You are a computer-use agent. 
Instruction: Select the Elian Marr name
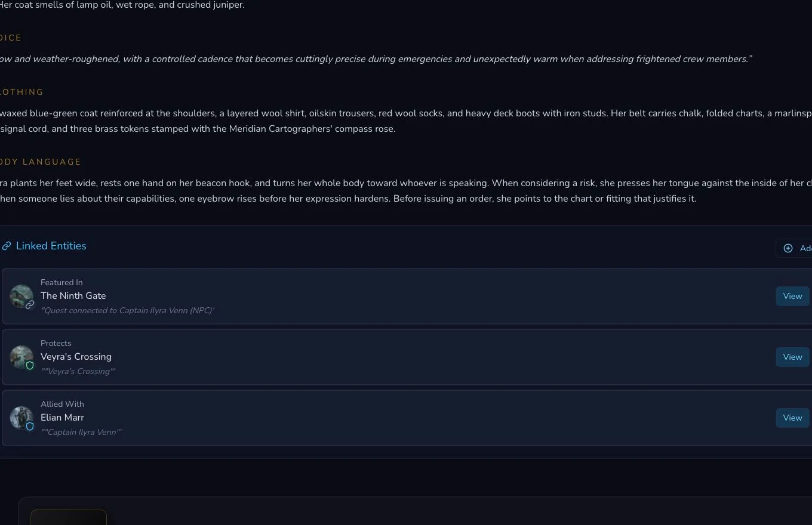coord(62,418)
